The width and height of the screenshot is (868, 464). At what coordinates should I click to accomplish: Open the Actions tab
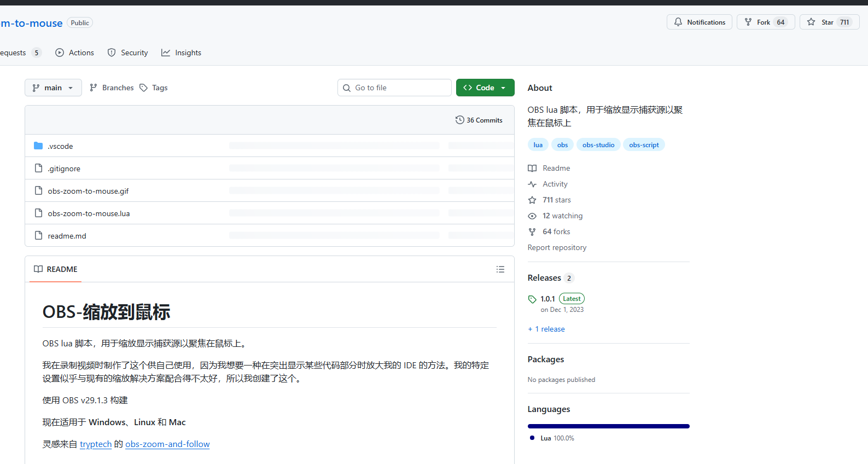(75, 53)
